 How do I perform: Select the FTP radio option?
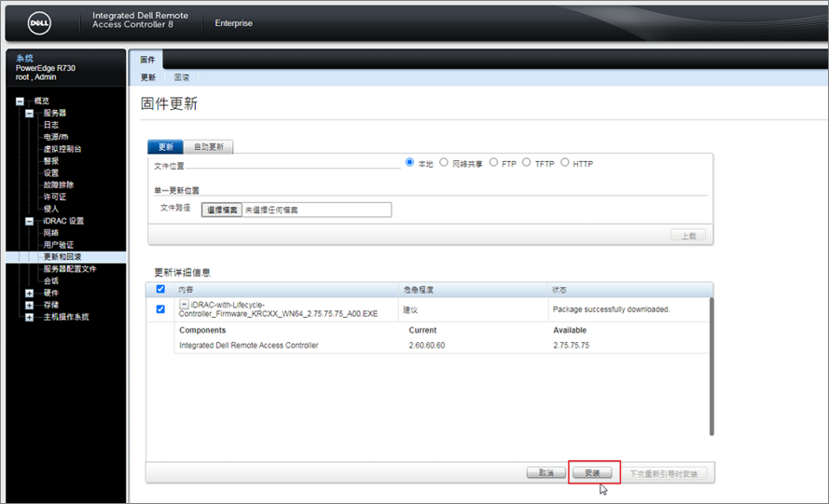point(493,163)
